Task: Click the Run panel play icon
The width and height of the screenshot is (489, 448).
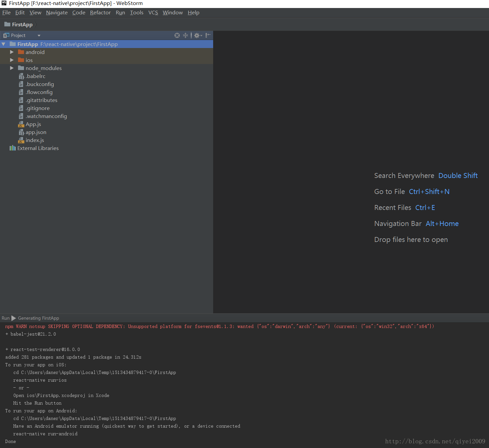Action: 14,318
